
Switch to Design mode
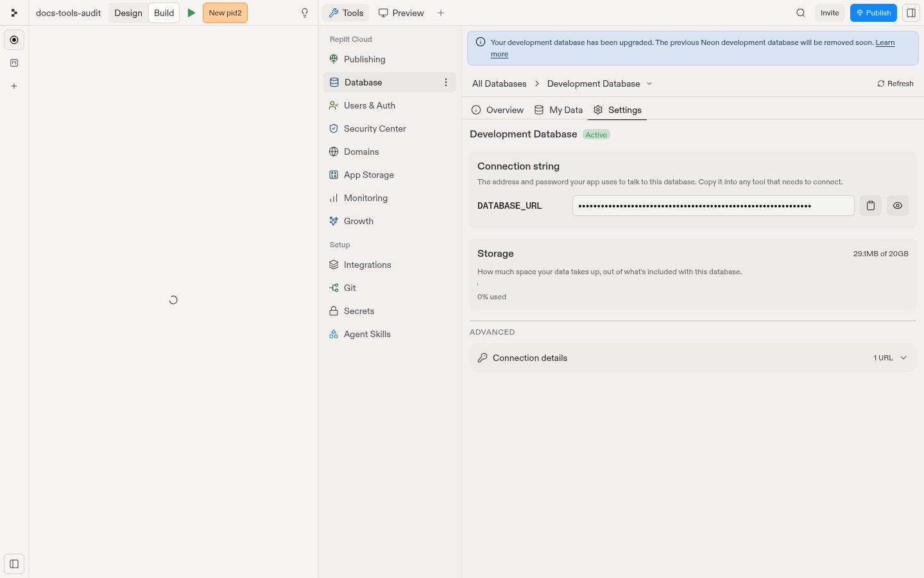click(x=128, y=13)
